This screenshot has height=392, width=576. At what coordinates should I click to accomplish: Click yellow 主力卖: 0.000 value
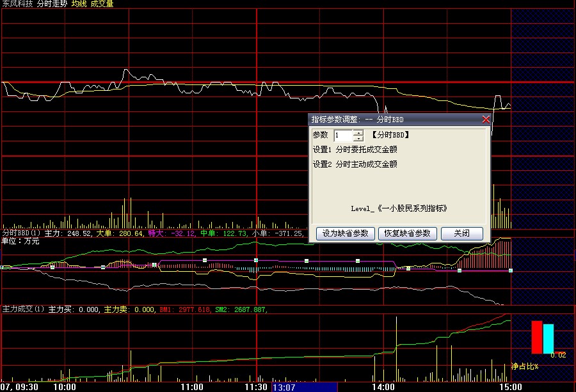129,310
